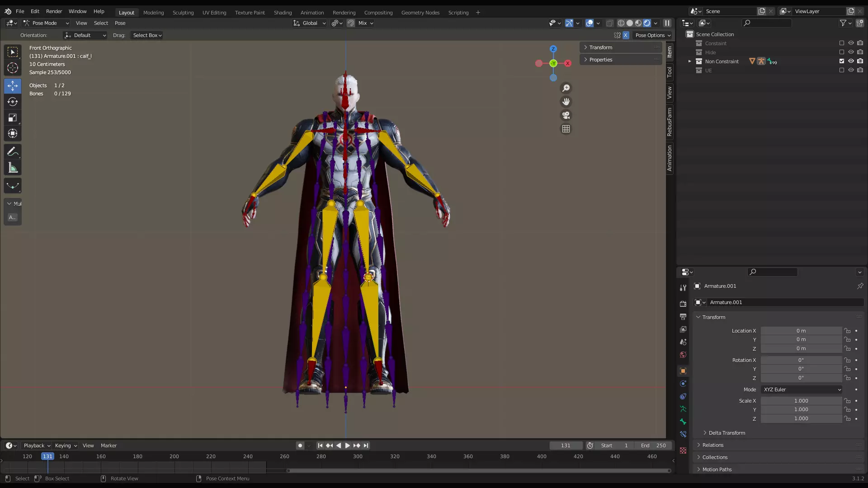Jump to the timeline end frame

coord(366,446)
